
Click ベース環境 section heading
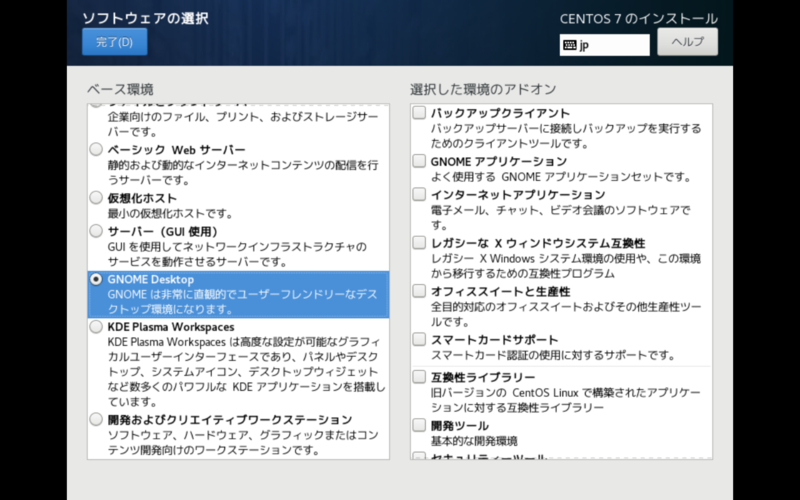click(x=120, y=89)
